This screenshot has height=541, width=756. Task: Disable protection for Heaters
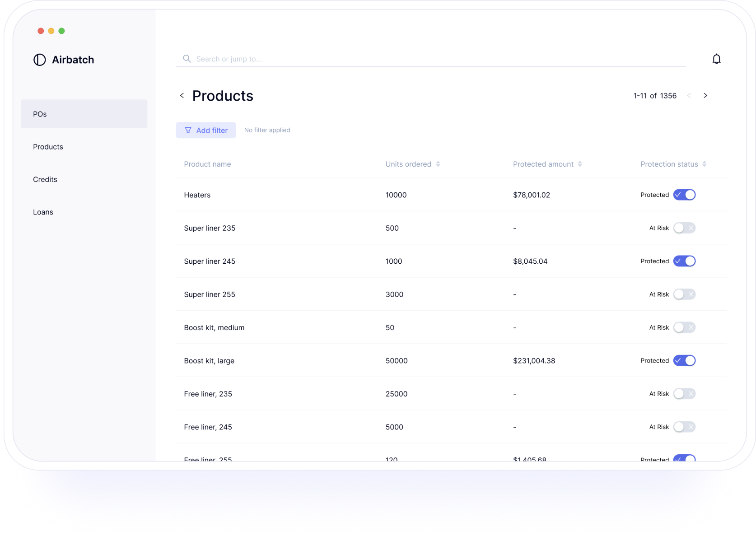(x=684, y=195)
